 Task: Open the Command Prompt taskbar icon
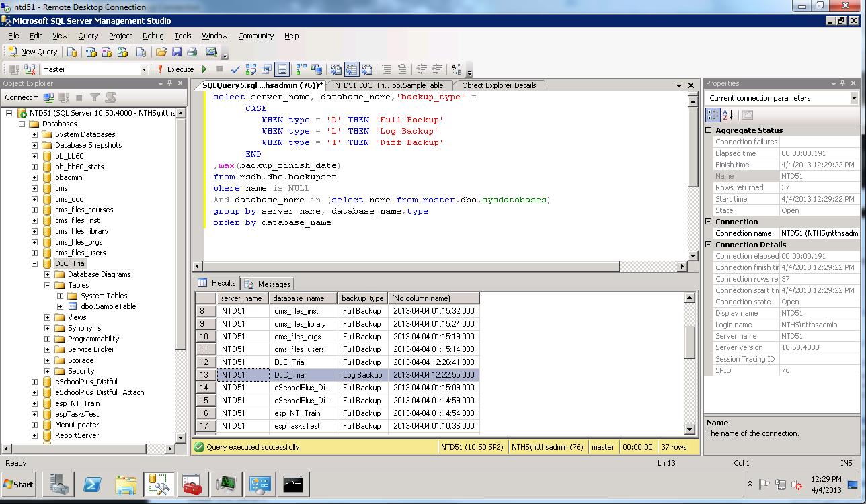(x=292, y=484)
